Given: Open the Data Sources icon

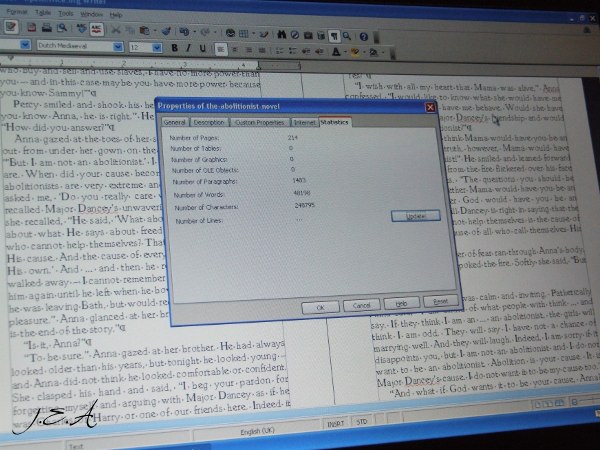Looking at the screenshot, I should tap(321, 36).
